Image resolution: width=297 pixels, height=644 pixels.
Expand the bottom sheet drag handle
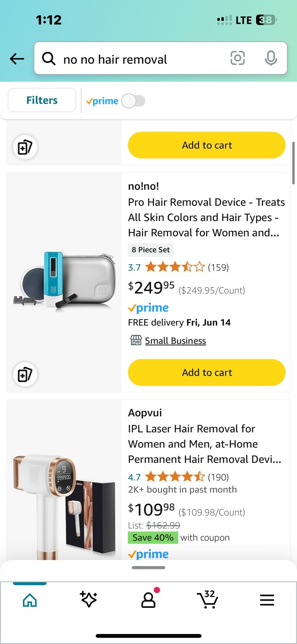(x=148, y=568)
